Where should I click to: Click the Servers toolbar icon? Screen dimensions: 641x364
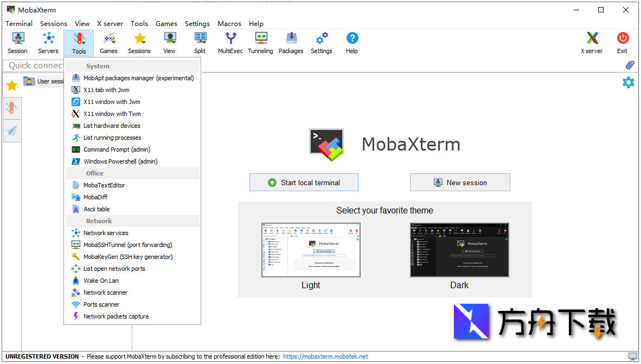click(48, 43)
